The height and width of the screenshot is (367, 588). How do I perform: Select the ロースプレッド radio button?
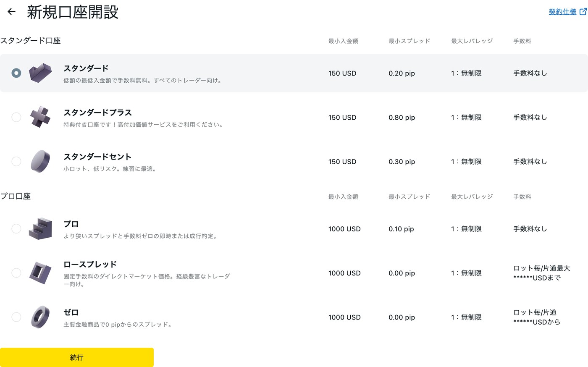(16, 273)
